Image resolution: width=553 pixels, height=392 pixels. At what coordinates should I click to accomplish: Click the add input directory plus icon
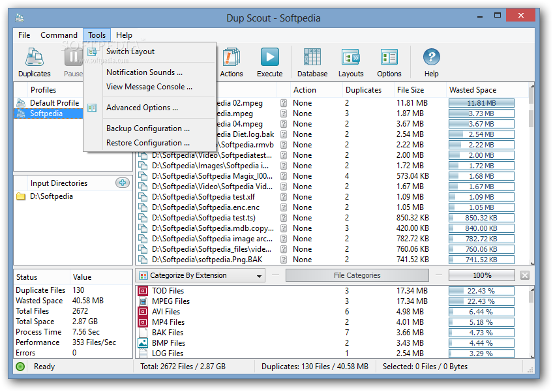coord(123,183)
